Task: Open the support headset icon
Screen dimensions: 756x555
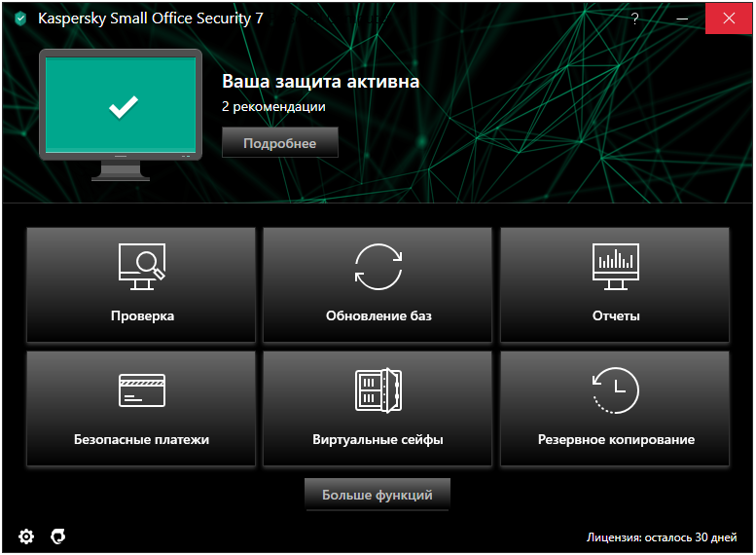Action: click(57, 536)
